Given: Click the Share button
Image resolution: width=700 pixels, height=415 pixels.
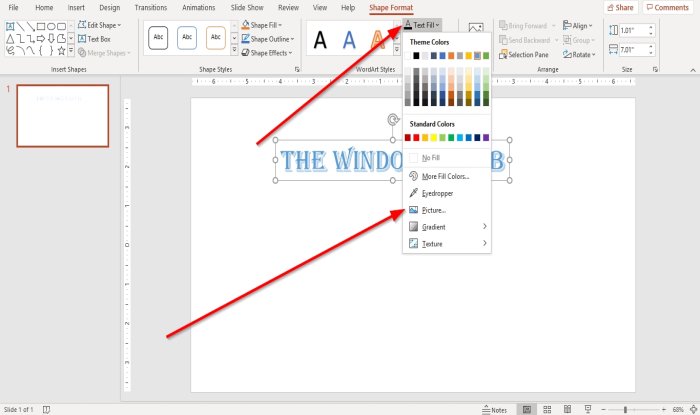Looking at the screenshot, I should point(621,8).
